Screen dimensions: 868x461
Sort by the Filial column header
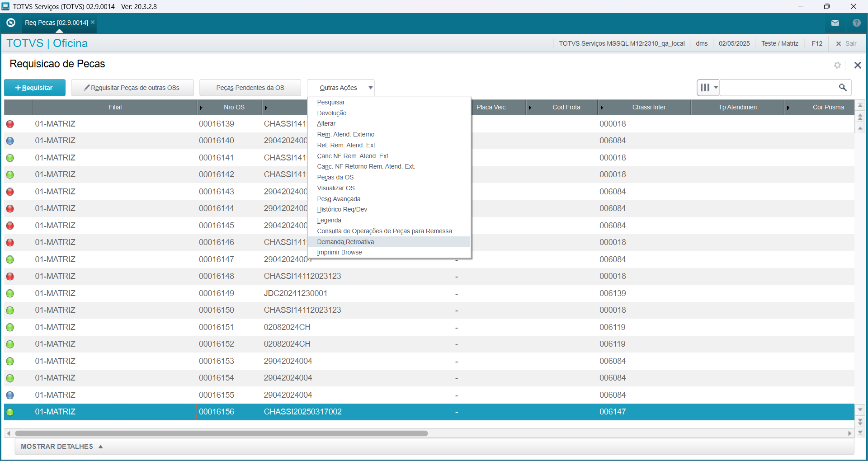click(x=115, y=108)
